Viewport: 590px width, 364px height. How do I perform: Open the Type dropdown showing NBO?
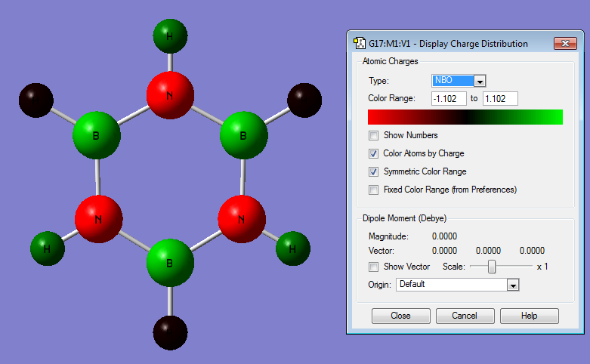click(479, 81)
